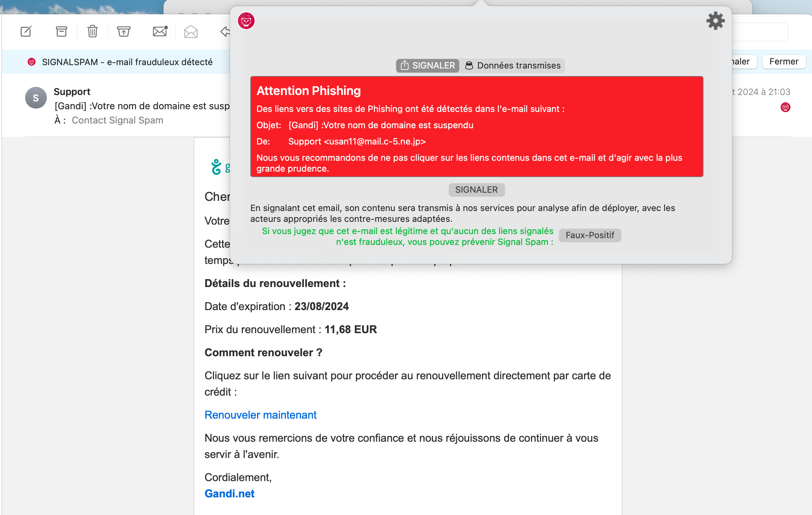812x515 pixels.
Task: Delete email with trash icon
Action: coord(92,32)
